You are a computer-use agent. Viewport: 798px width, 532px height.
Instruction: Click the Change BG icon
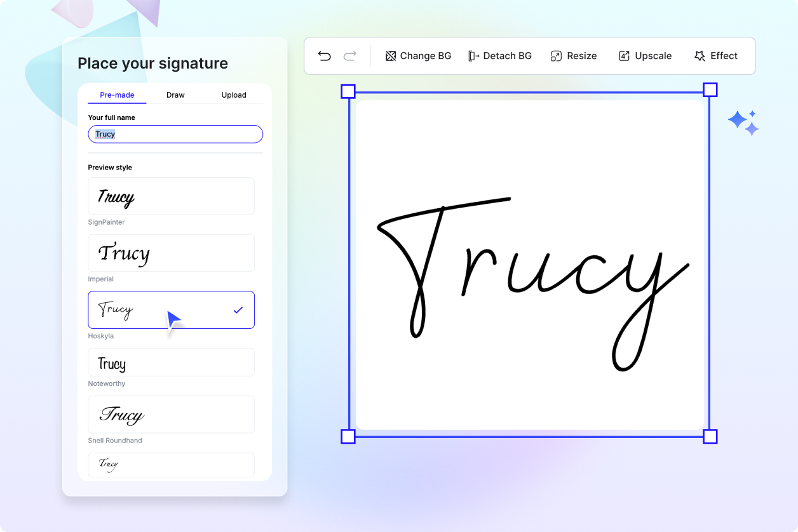click(391, 56)
